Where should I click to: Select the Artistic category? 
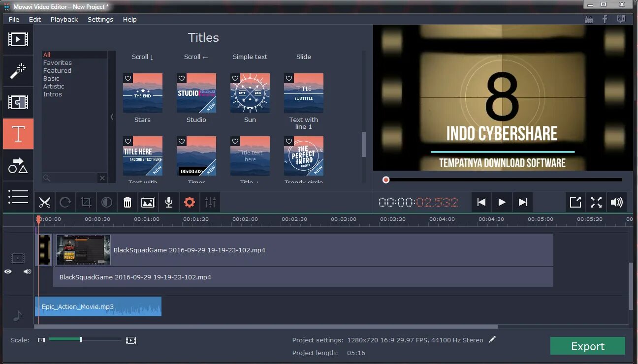click(x=54, y=86)
